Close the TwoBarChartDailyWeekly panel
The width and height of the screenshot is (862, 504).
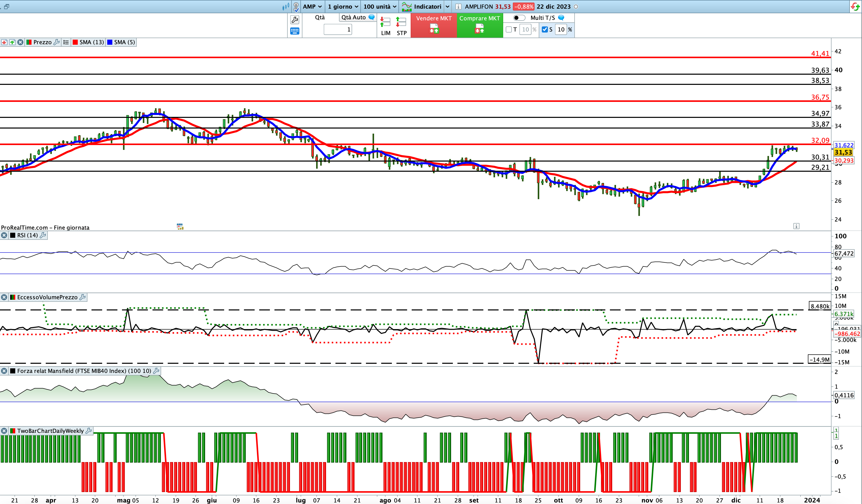click(4, 431)
